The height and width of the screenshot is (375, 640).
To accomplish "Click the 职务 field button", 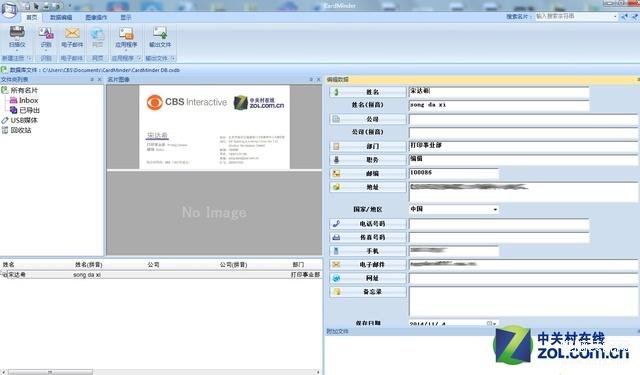I will coord(368,160).
